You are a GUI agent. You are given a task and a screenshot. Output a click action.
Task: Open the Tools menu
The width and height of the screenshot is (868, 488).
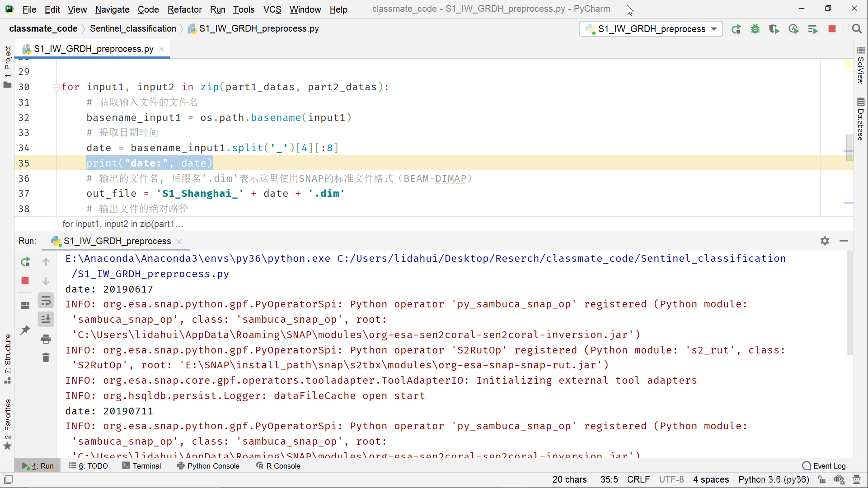pyautogui.click(x=244, y=9)
